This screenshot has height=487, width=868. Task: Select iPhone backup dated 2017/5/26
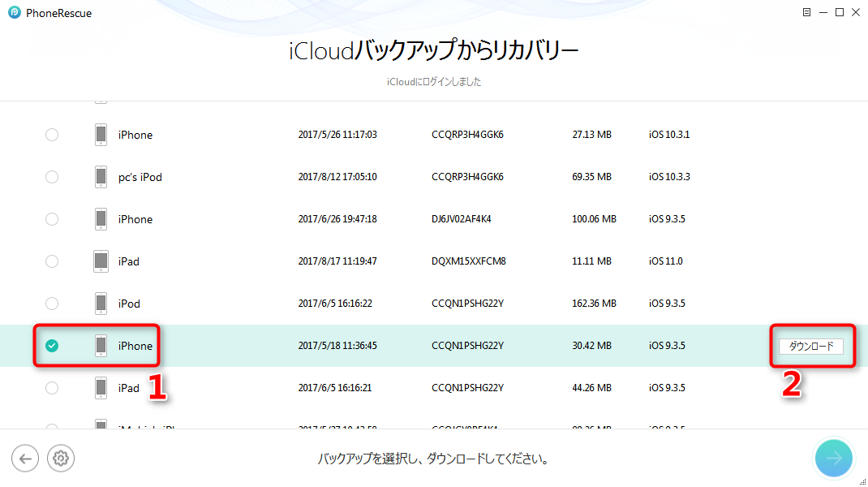(x=52, y=135)
